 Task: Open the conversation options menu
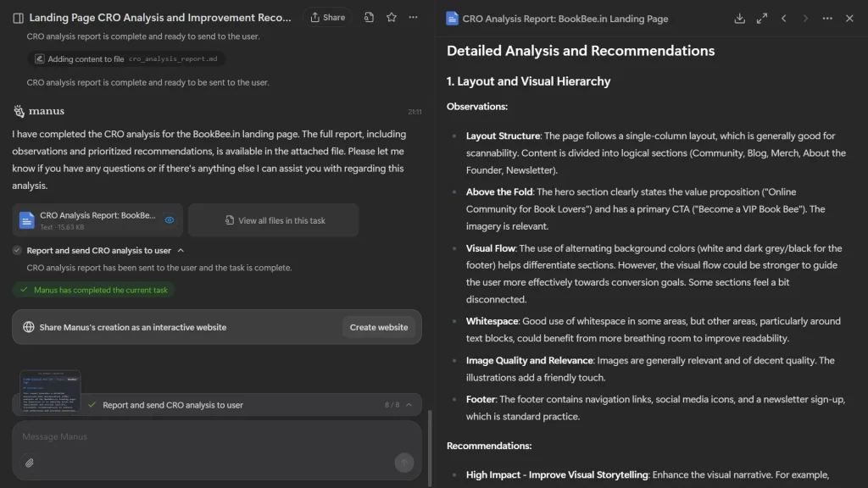click(413, 17)
